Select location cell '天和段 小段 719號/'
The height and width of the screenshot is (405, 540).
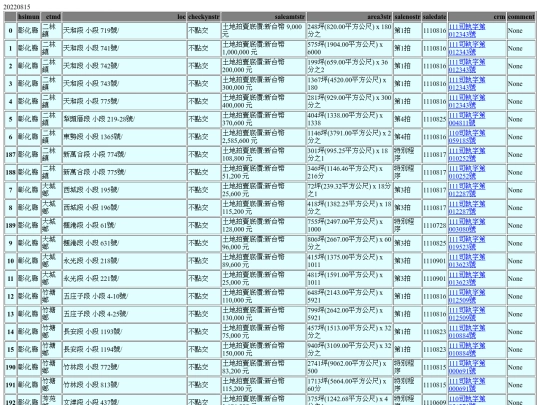tap(124, 31)
